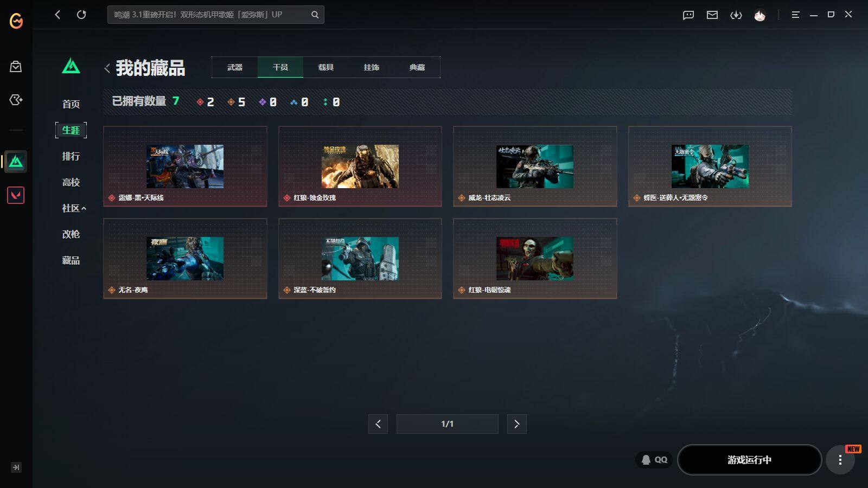Click the orange rarity count showing 5
The image size is (868, 488).
(x=237, y=102)
